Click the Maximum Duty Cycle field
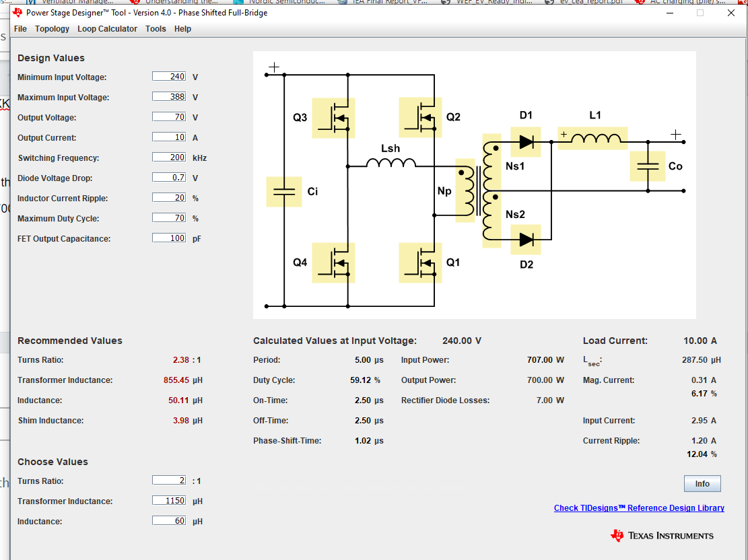The height and width of the screenshot is (560, 748). coord(169,217)
